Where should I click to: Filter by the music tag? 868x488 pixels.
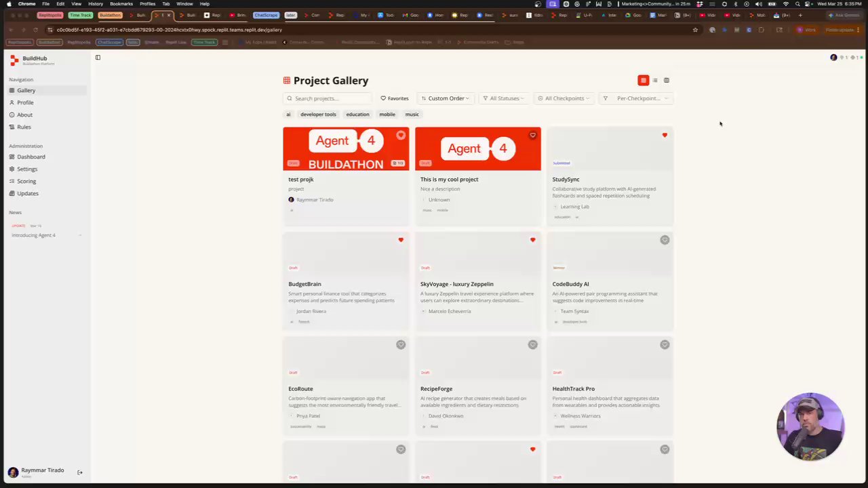click(x=412, y=115)
